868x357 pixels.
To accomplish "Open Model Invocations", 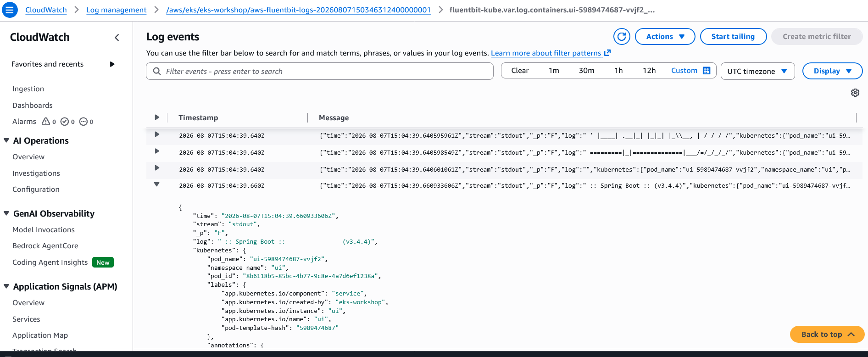I will point(44,230).
